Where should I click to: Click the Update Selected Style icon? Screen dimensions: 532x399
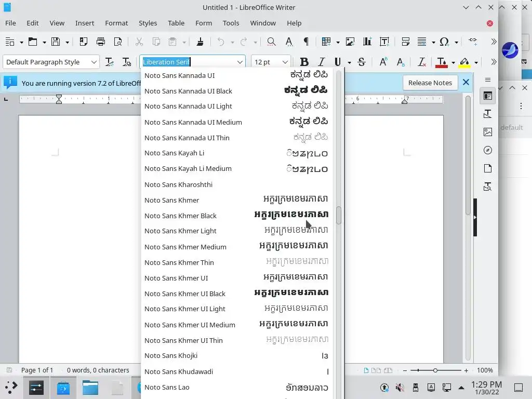tap(109, 62)
